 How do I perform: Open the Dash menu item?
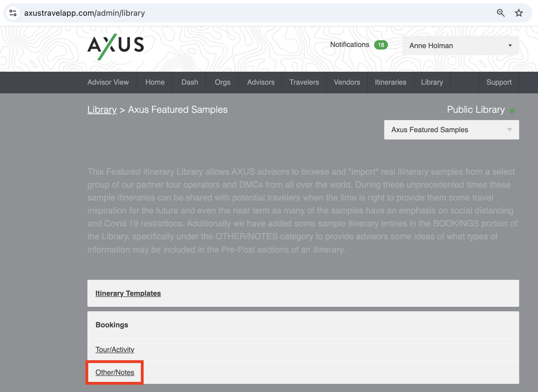coord(190,82)
